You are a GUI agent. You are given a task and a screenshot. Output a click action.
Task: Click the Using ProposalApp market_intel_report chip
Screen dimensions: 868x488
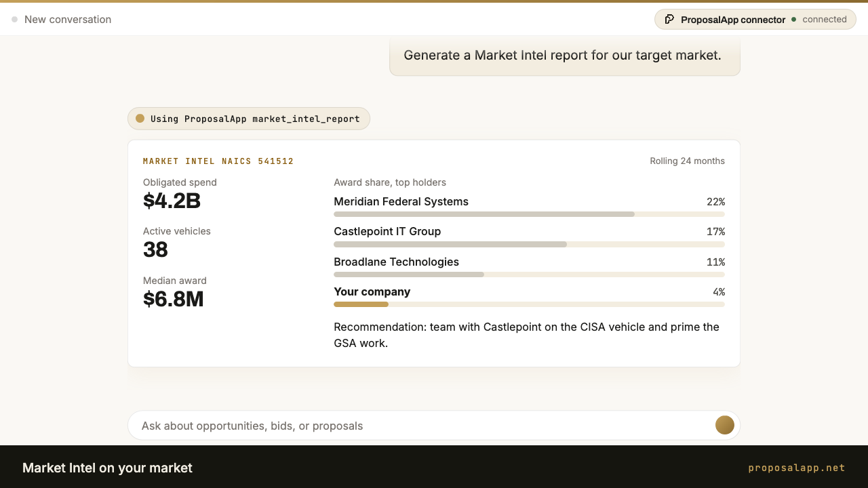(x=249, y=119)
